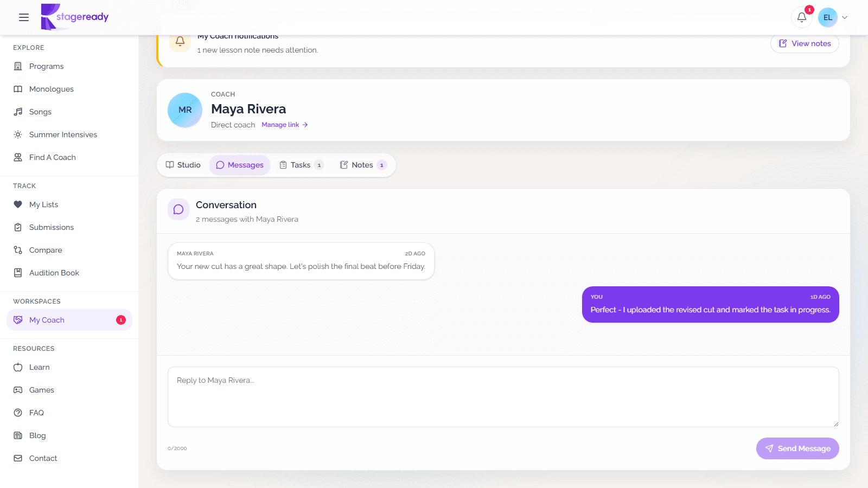Click the notifications bell icon
The width and height of the screenshot is (868, 488).
(x=801, y=17)
